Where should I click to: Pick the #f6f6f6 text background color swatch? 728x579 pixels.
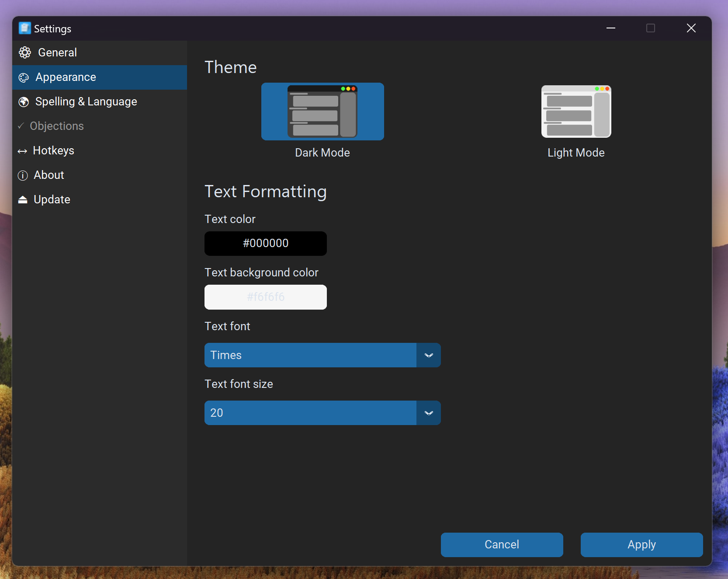pos(266,297)
